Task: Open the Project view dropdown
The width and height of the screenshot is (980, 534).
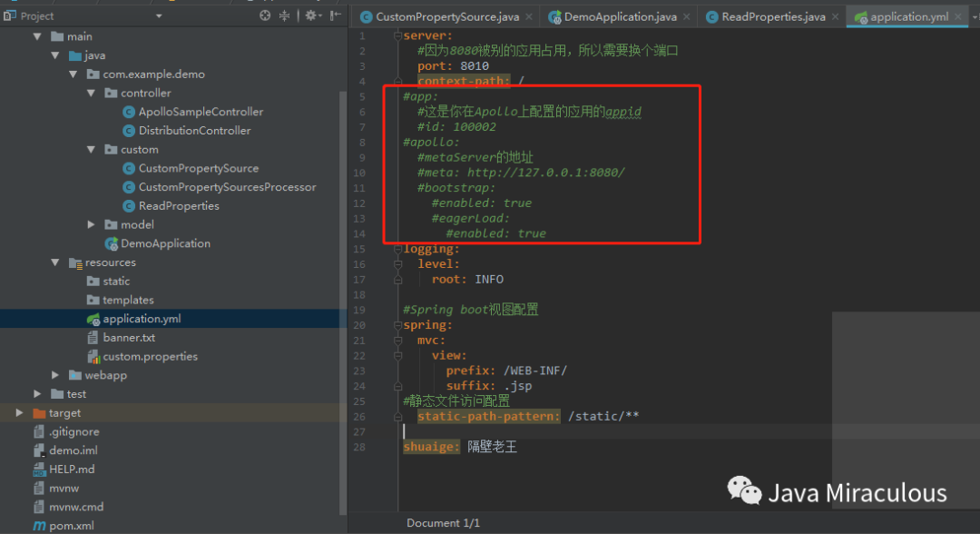Action: [x=159, y=16]
